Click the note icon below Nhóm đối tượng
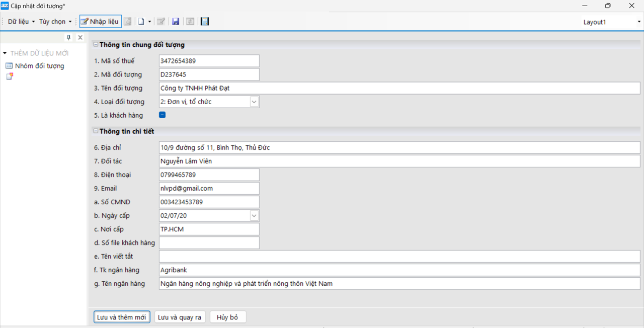This screenshot has height=328, width=644. coord(10,76)
